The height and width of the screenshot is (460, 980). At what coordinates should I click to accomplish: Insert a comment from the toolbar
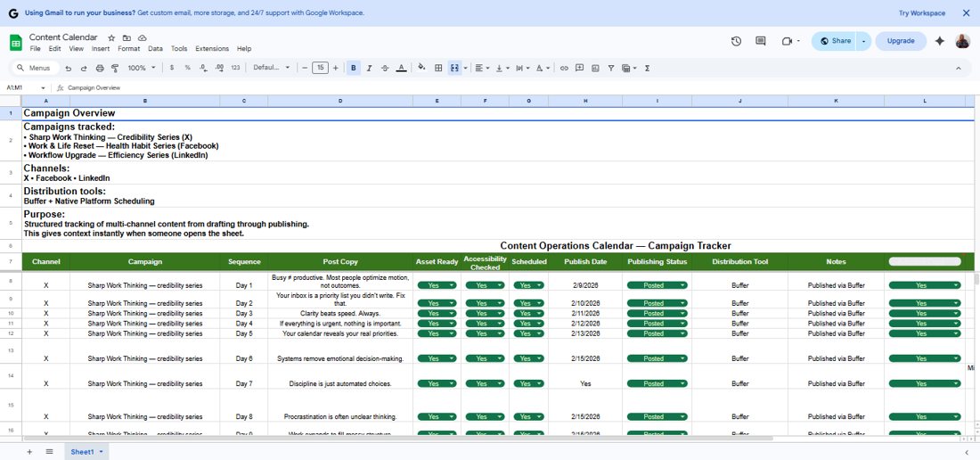579,68
